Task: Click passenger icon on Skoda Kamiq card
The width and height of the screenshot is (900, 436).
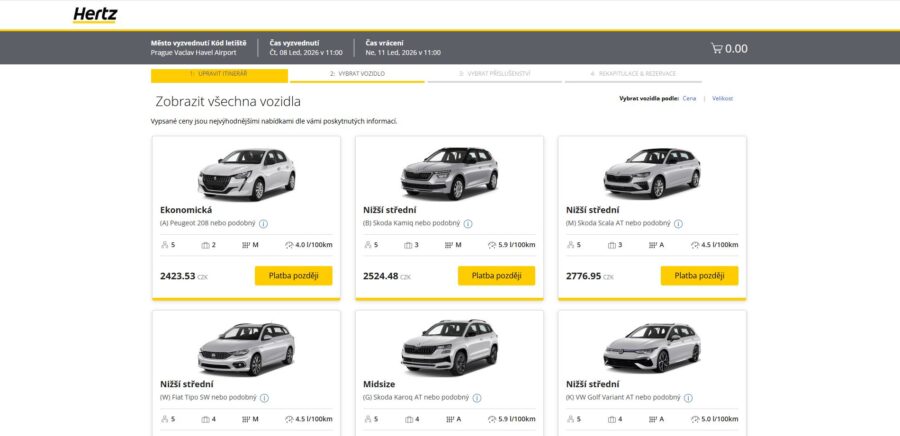Action: [x=367, y=245]
